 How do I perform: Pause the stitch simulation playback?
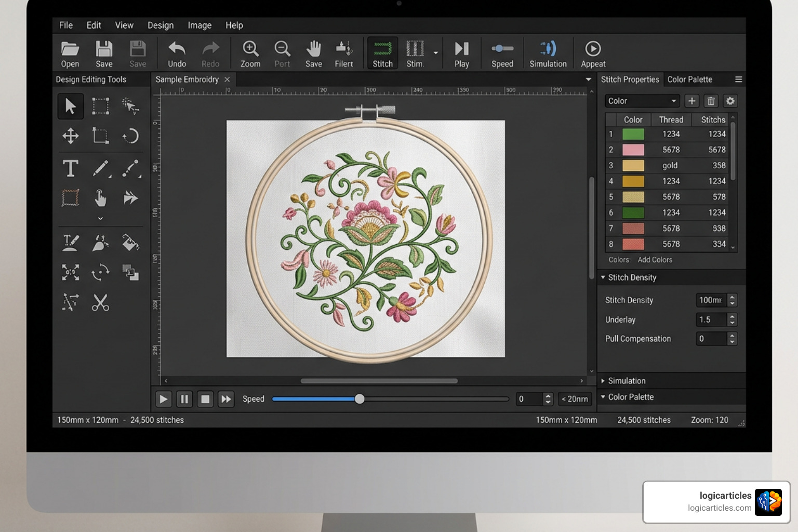[x=184, y=399]
